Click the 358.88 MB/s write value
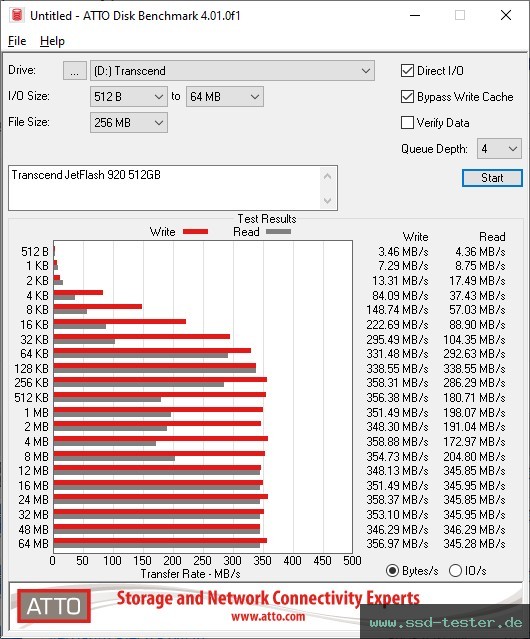The height and width of the screenshot is (639, 530). pyautogui.click(x=397, y=442)
